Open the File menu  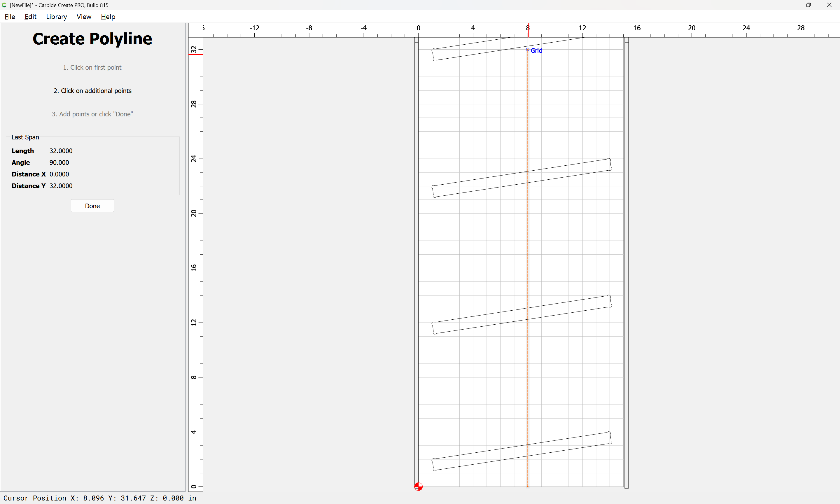pos(10,17)
